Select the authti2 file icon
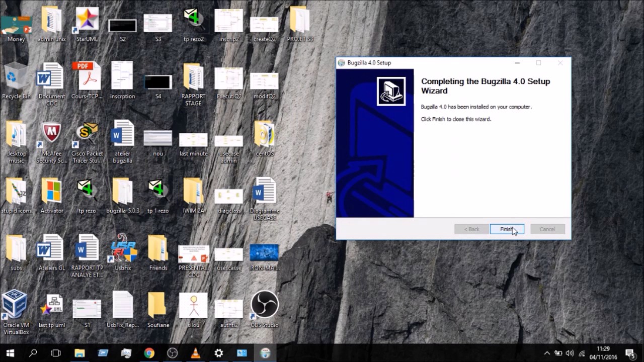644x362 pixels. [x=229, y=315]
